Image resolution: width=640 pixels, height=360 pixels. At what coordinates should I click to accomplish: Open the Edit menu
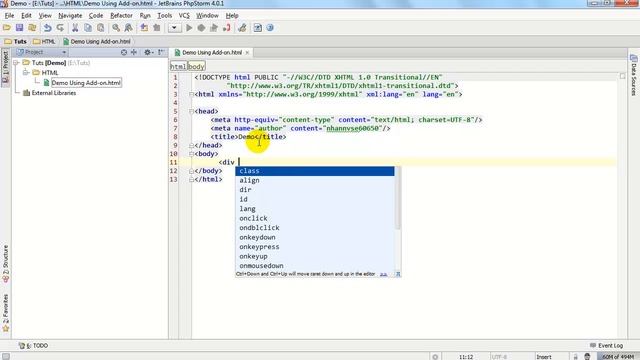pyautogui.click(x=26, y=16)
